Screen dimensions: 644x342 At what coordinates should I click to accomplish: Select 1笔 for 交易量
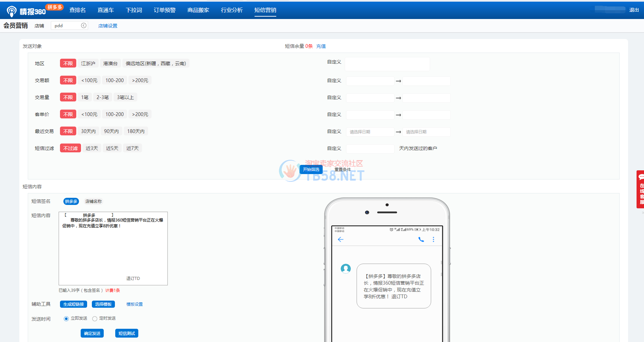click(85, 97)
